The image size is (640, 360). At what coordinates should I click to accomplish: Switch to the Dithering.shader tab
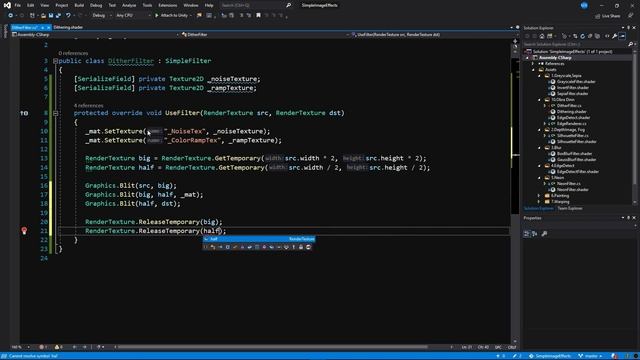68,27
